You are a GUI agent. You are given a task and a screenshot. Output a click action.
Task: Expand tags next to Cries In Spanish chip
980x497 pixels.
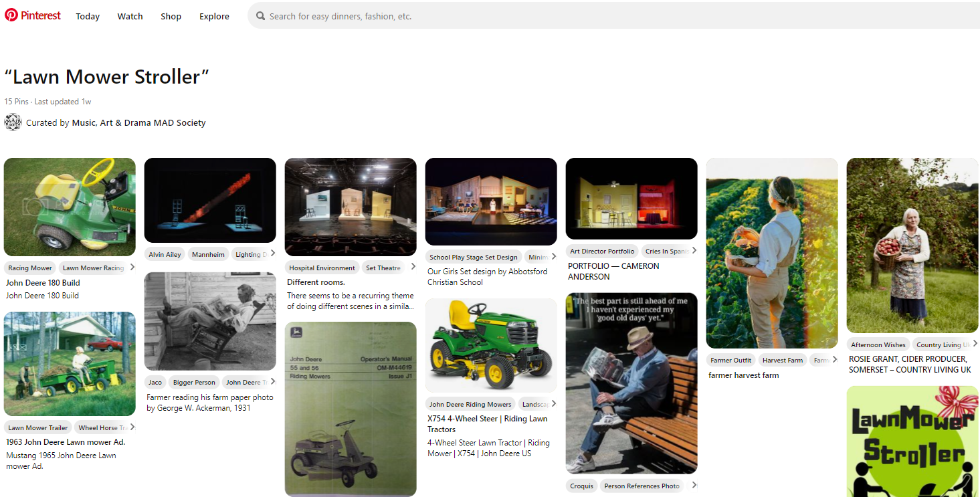pos(694,251)
